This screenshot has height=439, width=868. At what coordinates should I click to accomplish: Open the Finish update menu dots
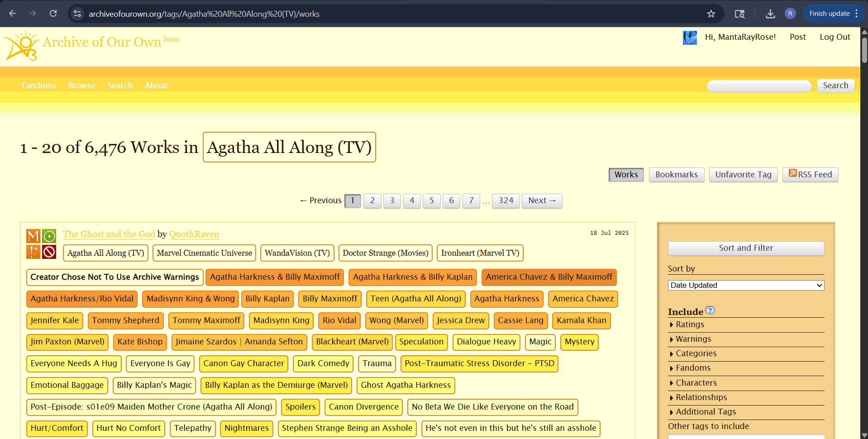856,14
